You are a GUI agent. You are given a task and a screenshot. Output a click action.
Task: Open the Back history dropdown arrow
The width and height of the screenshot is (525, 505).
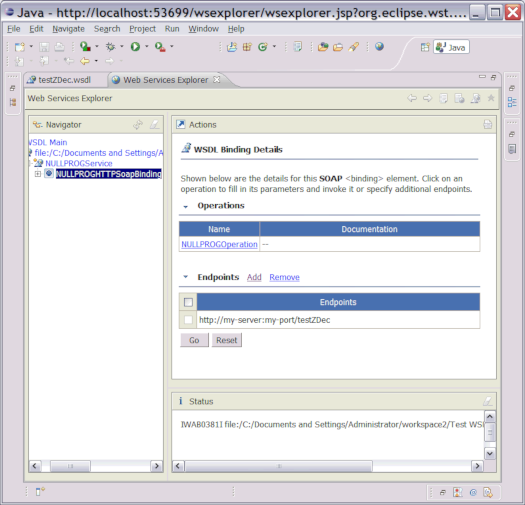point(96,61)
